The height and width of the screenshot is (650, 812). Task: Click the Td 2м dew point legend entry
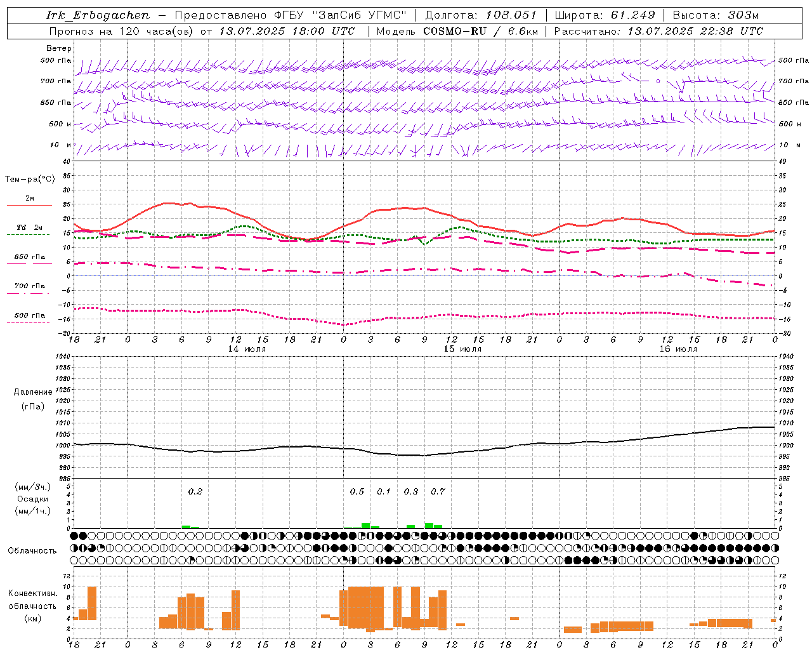(29, 230)
